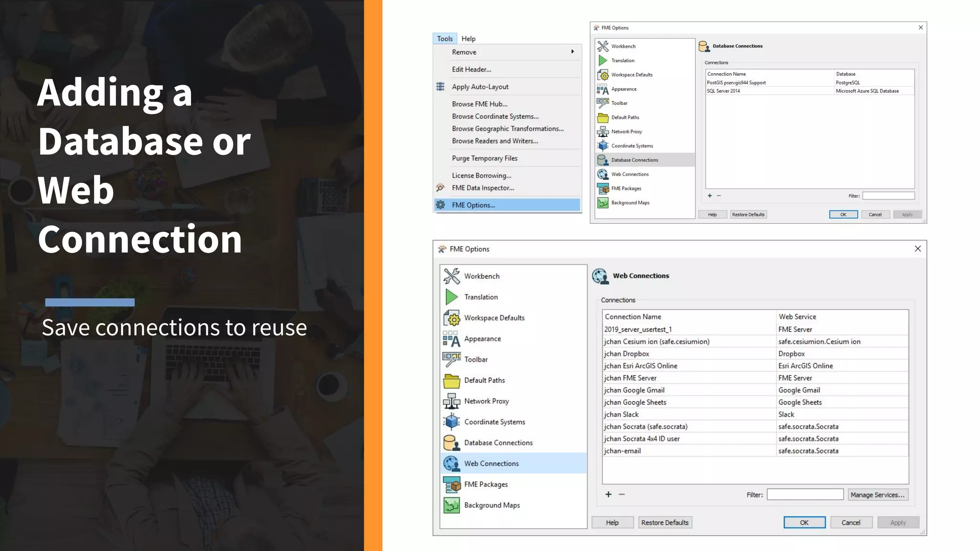Close the Web Connections FME Options dialog
This screenshot has height=551, width=980.
[917, 249]
